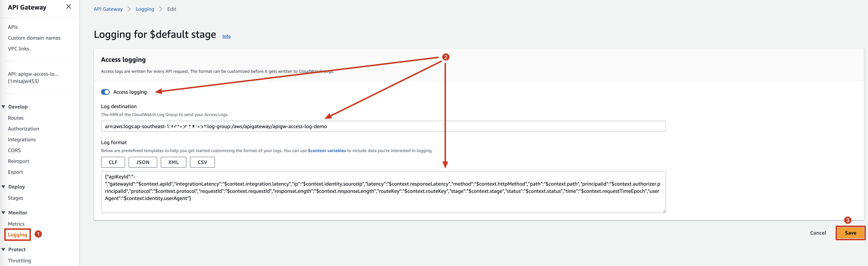Screen dimensions: 868x266
Task: Click Logging breadcrumb link
Action: (145, 9)
